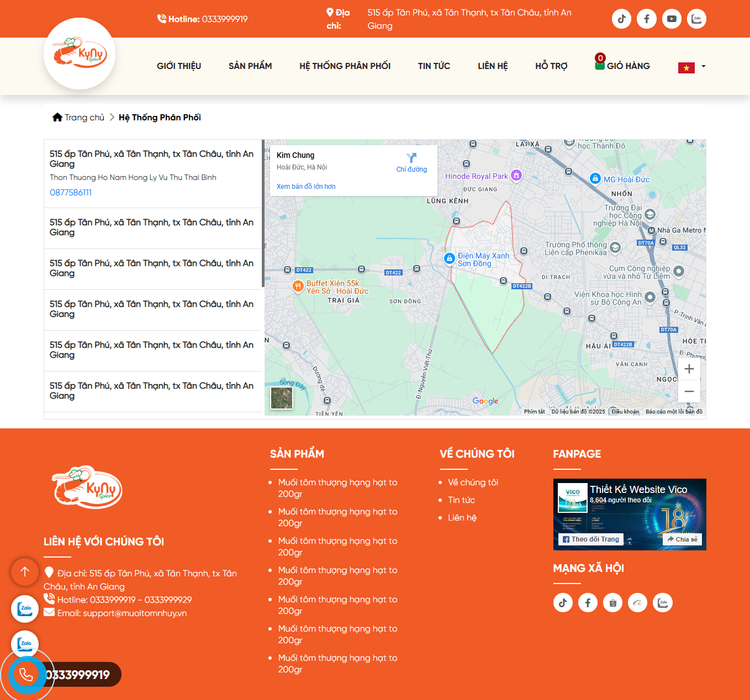Screen dimensions: 750x700
Task: Toggle the satellite layer thumbnail on the map
Action: pos(282,398)
